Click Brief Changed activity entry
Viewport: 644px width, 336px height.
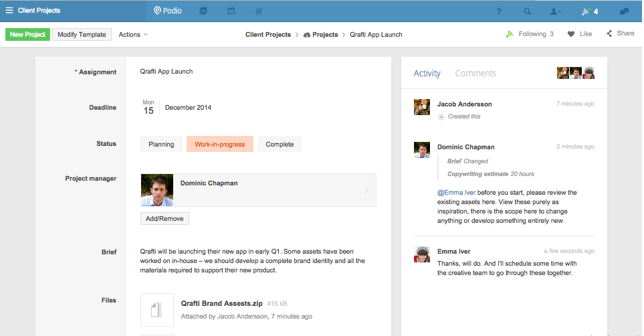[467, 161]
